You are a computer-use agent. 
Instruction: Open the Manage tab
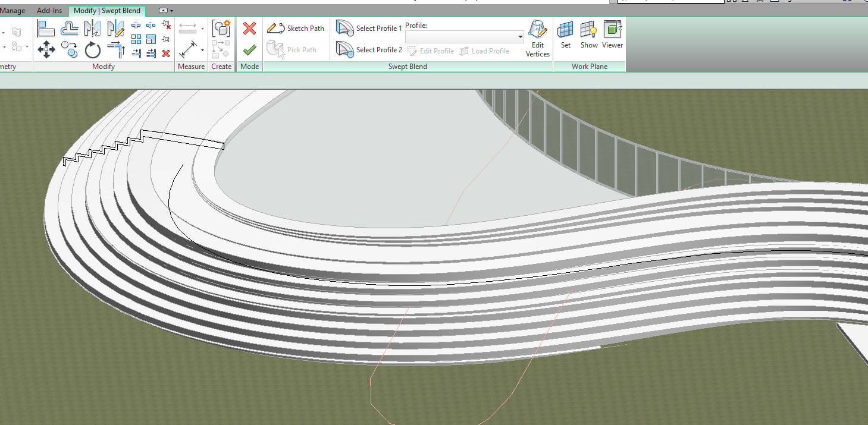pos(14,10)
